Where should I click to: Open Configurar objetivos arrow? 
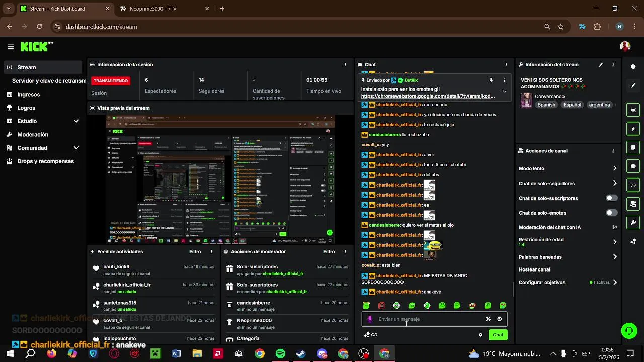(614, 283)
